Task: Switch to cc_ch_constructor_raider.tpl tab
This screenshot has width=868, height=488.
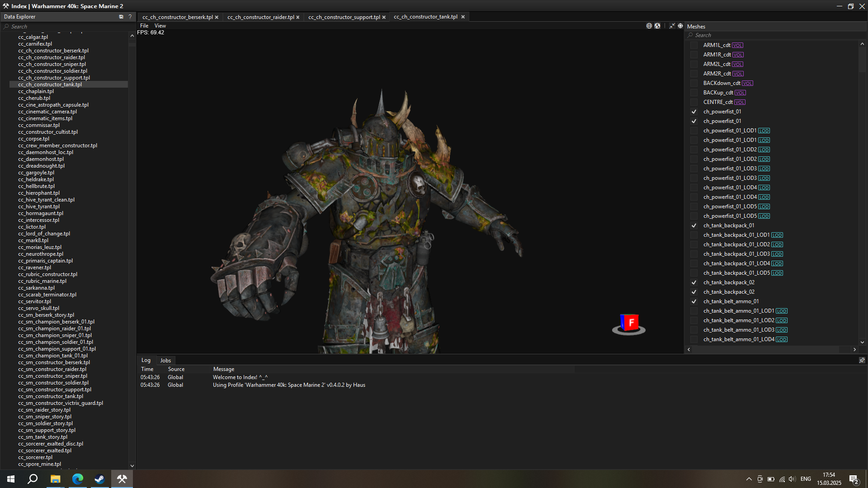Action: 261,17
